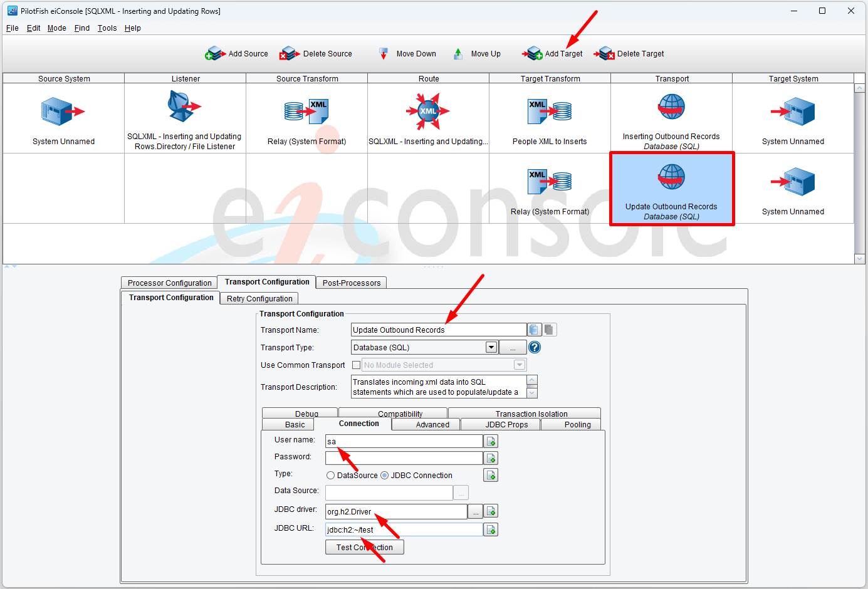Screen dimensions: 868x589
Task: Open the Transaction Isolation tab
Action: [x=525, y=413]
